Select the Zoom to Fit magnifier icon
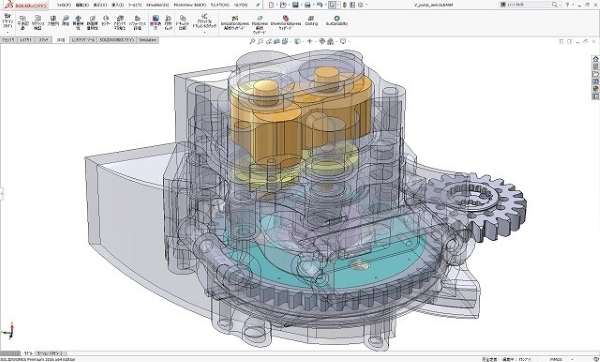Screen dimensions: 600x362 (x=252, y=41)
